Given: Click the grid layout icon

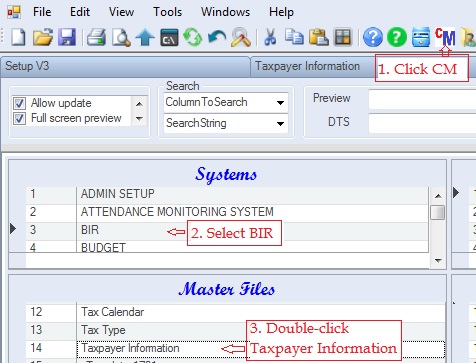Looking at the screenshot, I should pyautogui.click(x=343, y=37).
